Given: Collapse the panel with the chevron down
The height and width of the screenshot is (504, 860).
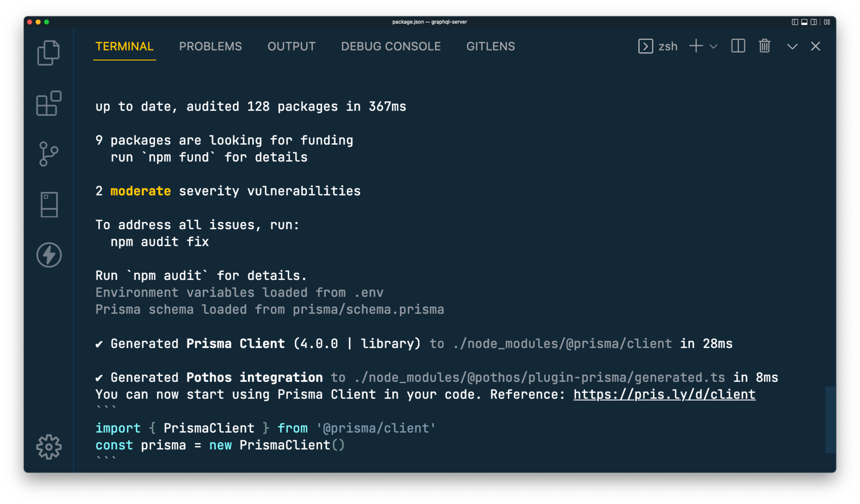Looking at the screenshot, I should (x=792, y=46).
